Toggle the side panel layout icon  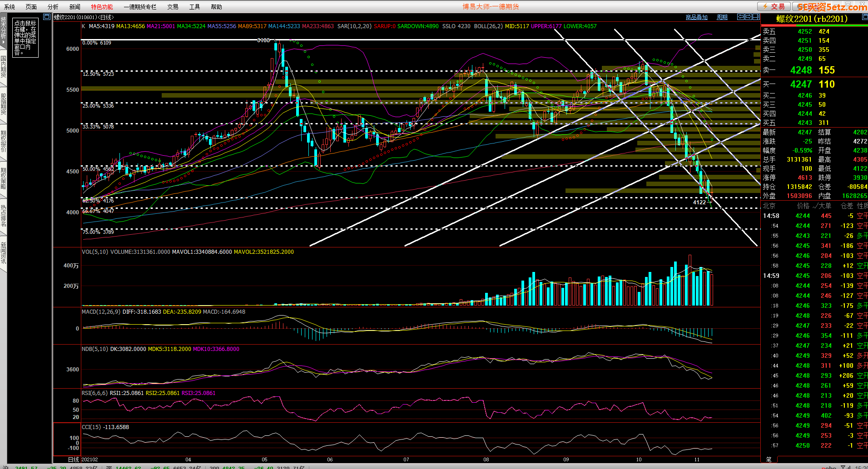tap(756, 17)
